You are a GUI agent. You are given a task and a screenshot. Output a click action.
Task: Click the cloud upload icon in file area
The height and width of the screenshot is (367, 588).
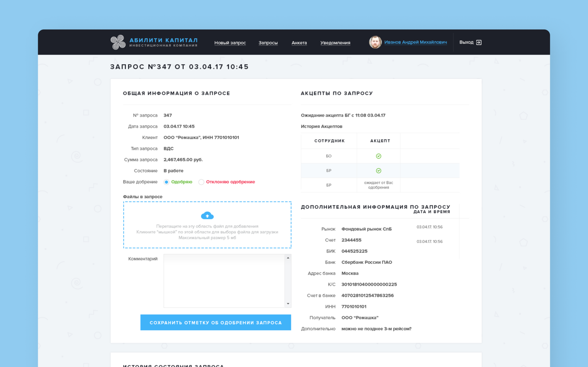pyautogui.click(x=207, y=215)
